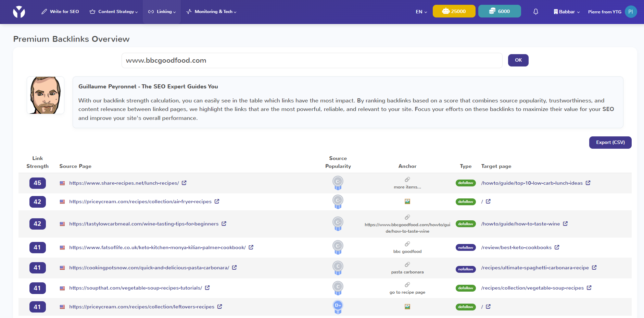Open the notifications bell
The height and width of the screenshot is (318, 644).
(535, 12)
